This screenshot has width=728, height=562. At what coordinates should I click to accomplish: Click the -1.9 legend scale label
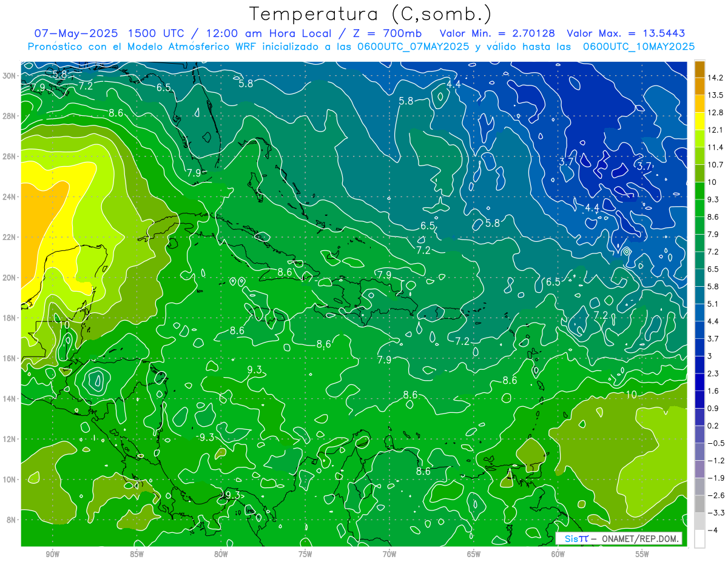tap(715, 478)
